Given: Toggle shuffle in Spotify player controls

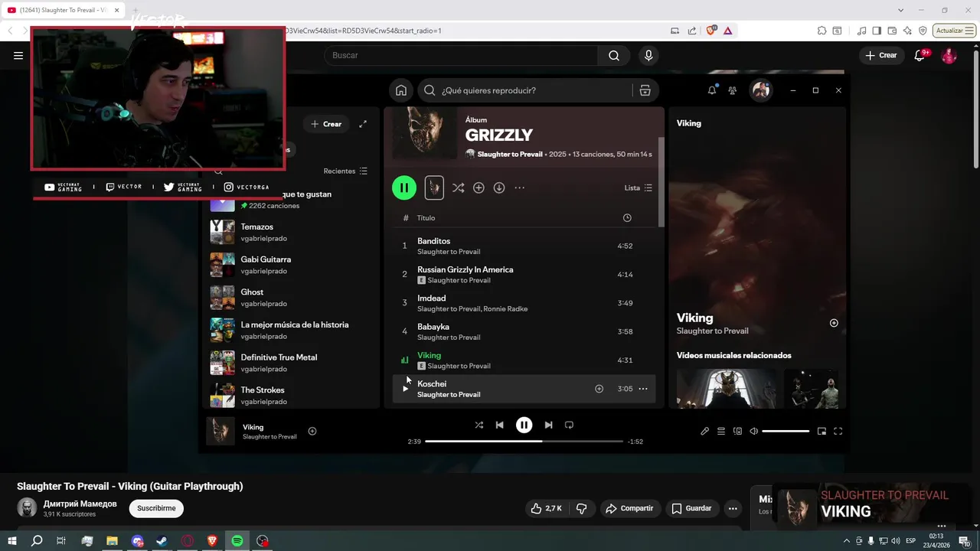Looking at the screenshot, I should (x=479, y=425).
